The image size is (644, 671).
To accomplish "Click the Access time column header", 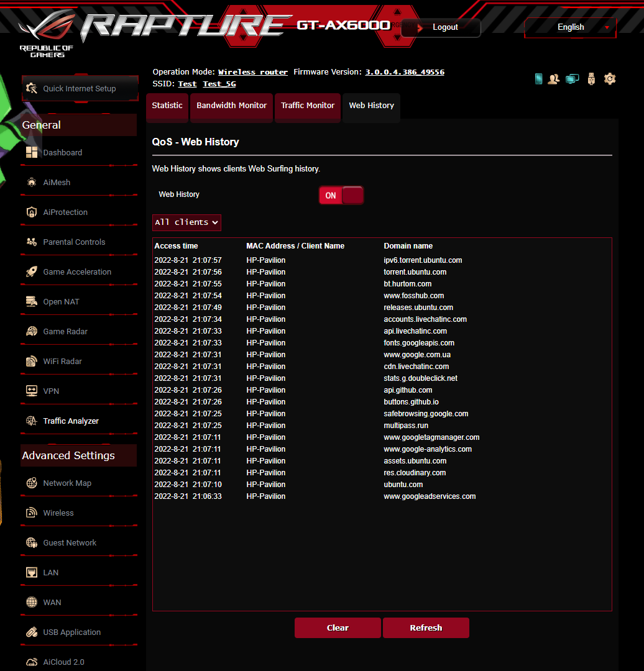I will click(x=176, y=246).
